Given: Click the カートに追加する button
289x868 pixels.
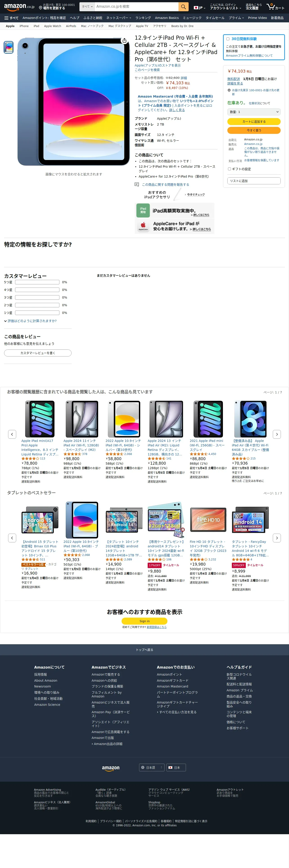Looking at the screenshot, I should pyautogui.click(x=254, y=122).
